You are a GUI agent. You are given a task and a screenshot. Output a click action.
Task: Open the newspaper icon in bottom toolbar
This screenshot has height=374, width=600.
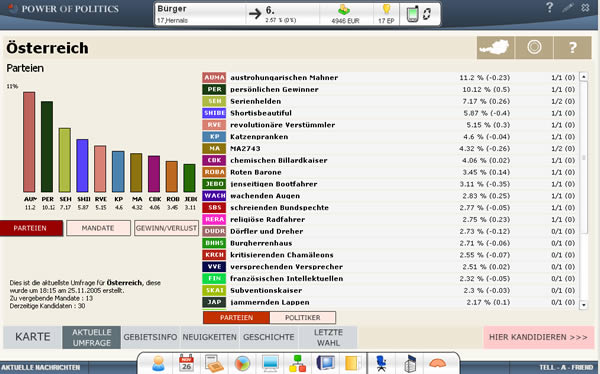point(214,363)
